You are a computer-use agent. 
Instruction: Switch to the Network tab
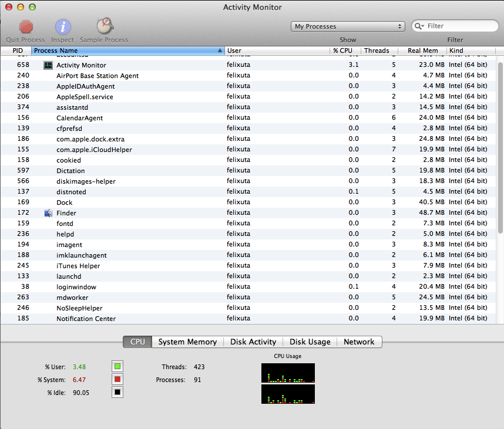pyautogui.click(x=359, y=342)
